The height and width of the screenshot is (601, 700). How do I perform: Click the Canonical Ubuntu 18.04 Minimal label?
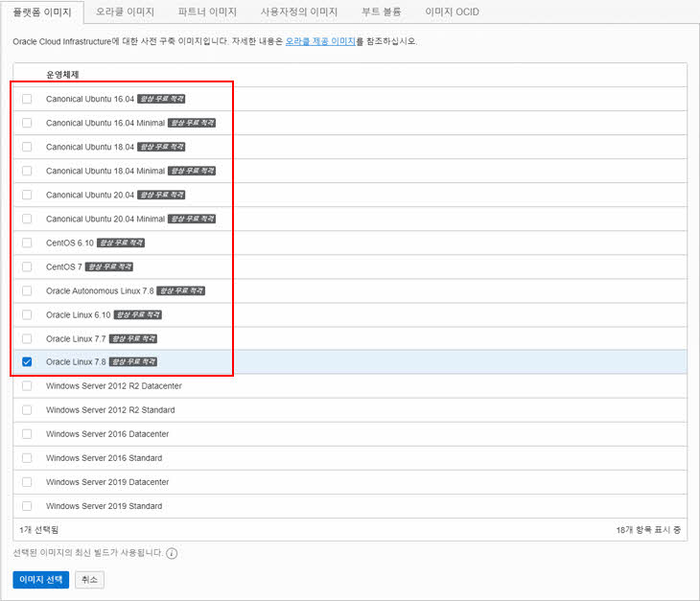tap(105, 171)
